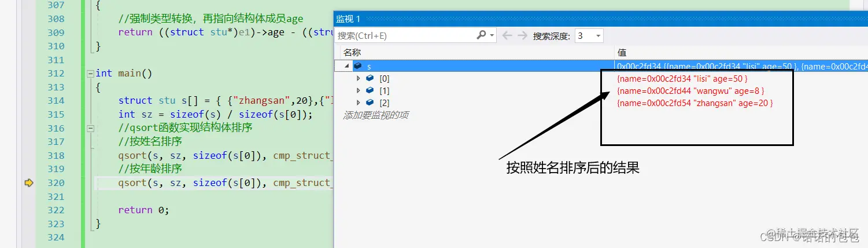The image size is (868, 248).
Task: Expand the [1] element node
Action: pos(359,90)
